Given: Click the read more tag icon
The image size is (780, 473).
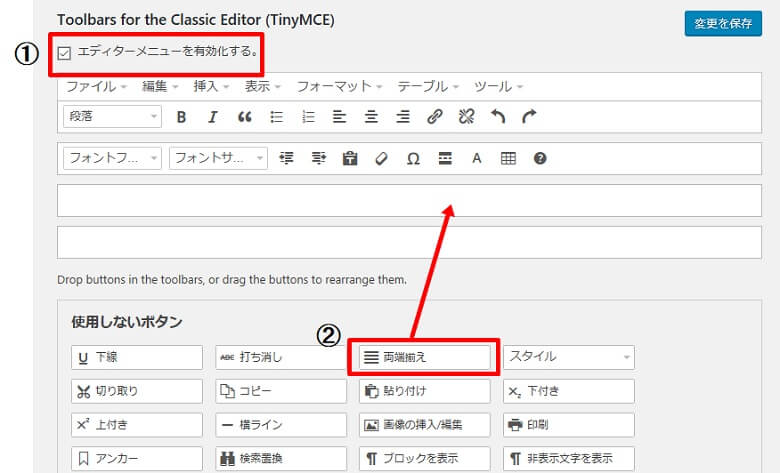Looking at the screenshot, I should pos(445,158).
